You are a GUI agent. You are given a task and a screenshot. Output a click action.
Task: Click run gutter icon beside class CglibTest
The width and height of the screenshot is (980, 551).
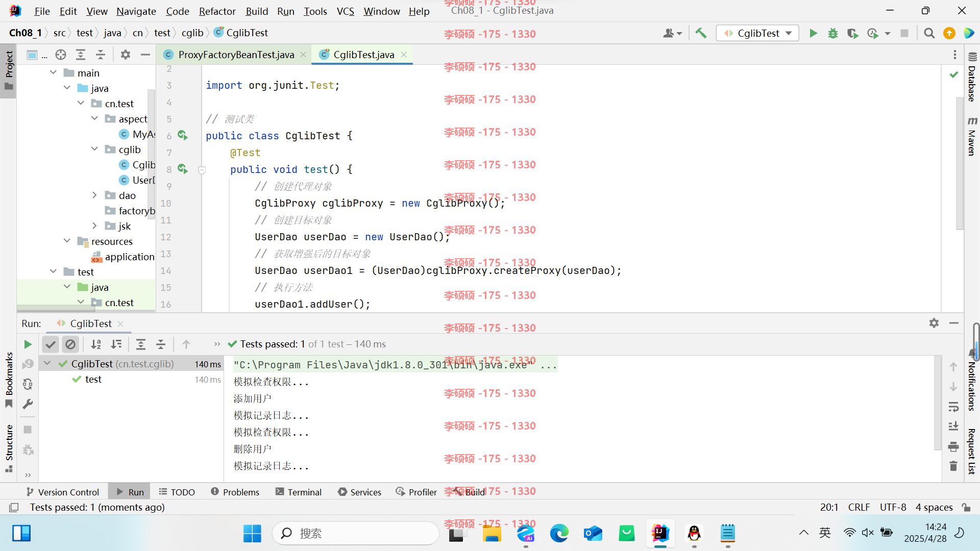tap(183, 136)
